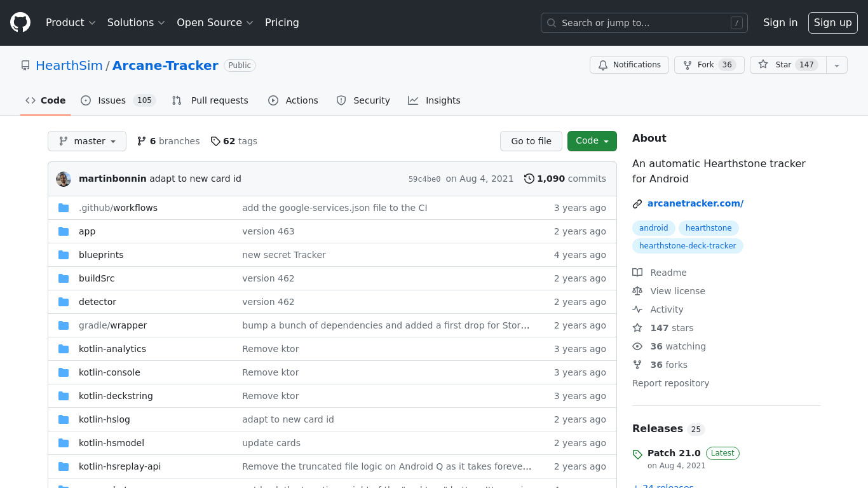Open the Open Source dropdown menu
This screenshot has width=868, height=488.
(215, 23)
